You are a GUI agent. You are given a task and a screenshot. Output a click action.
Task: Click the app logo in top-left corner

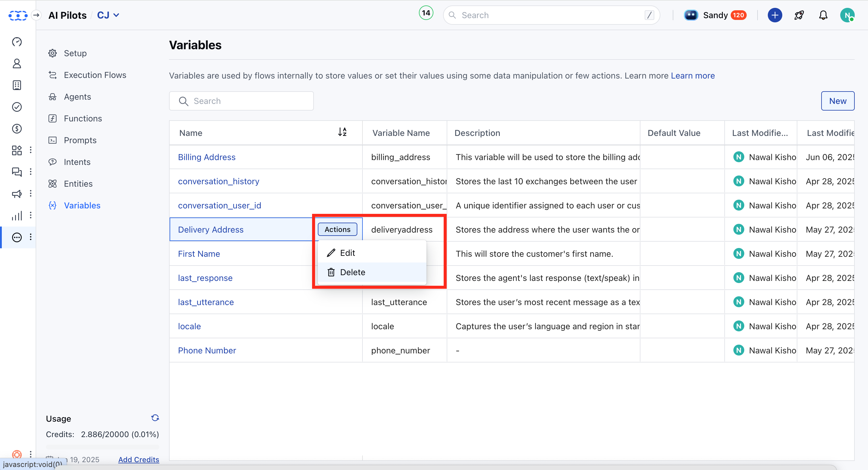18,15
